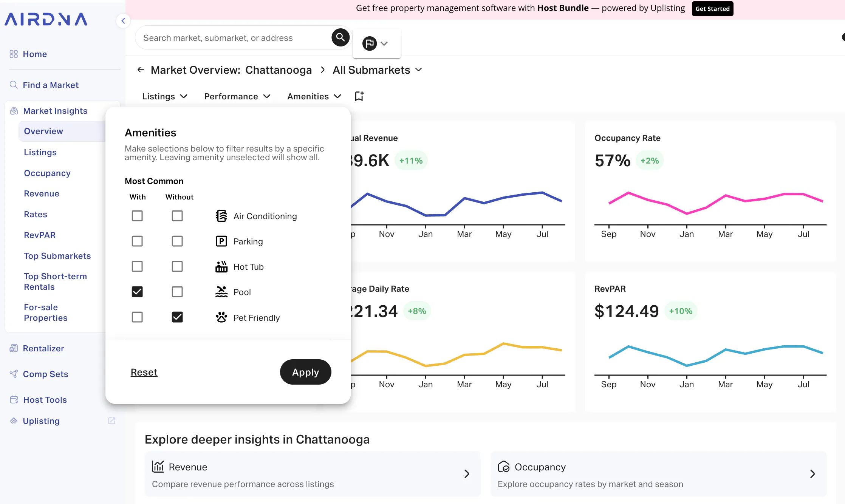Click the Get Started banner button
This screenshot has height=504, width=845.
[712, 9]
